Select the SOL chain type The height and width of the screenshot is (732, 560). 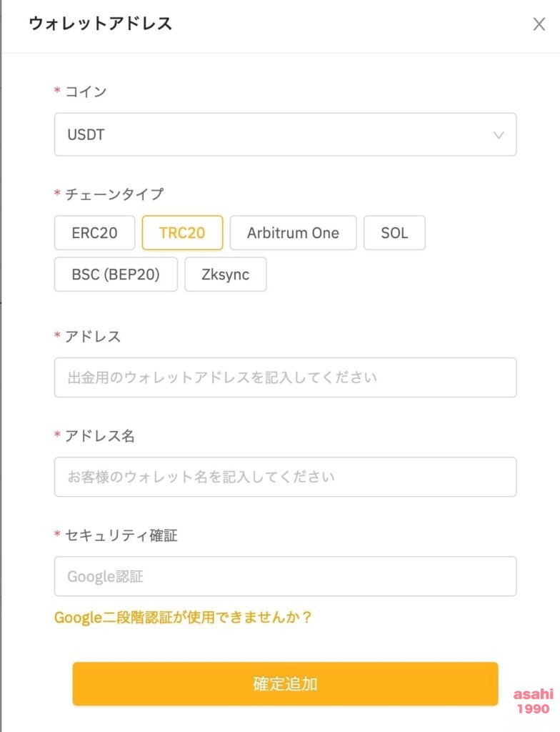tap(394, 232)
